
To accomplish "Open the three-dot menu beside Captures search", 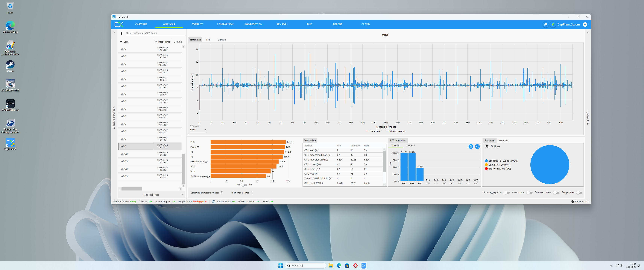I will pos(121,33).
